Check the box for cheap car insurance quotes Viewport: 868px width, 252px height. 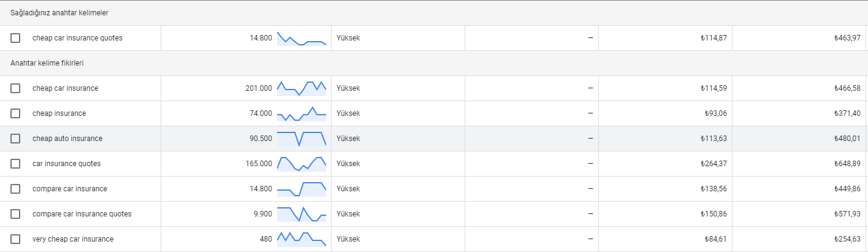15,38
